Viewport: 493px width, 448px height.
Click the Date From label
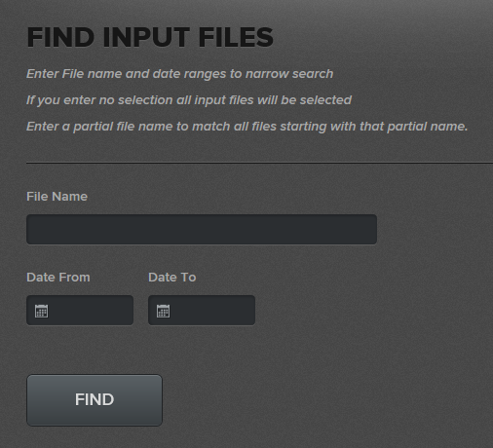pos(58,278)
